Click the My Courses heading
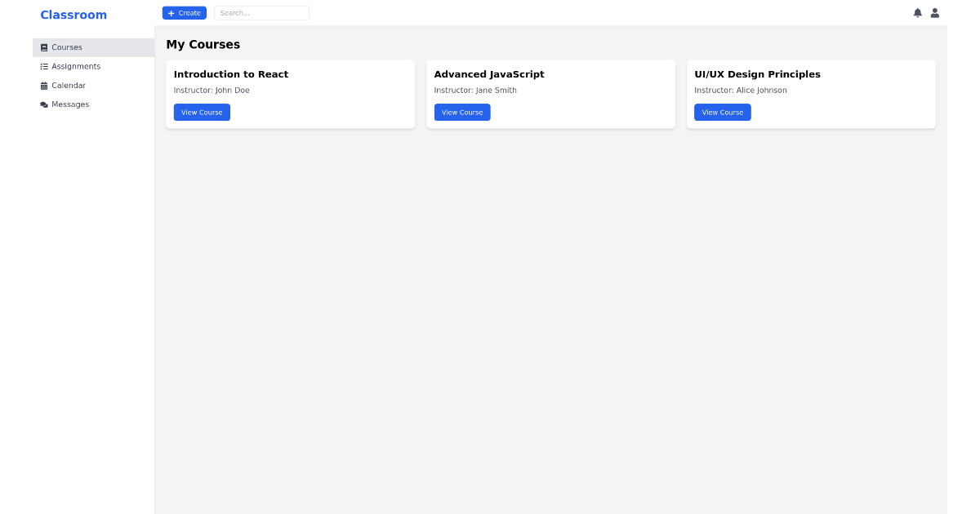This screenshot has height=514, width=980. click(x=203, y=44)
